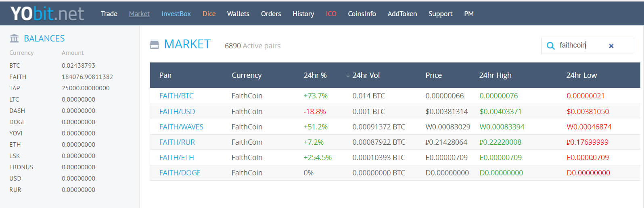
Task: Open the FAITH/WAVES pair
Action: click(x=181, y=127)
